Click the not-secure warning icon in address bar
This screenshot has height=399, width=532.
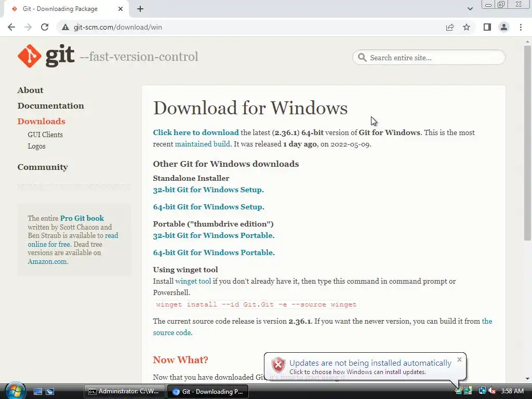tap(65, 27)
